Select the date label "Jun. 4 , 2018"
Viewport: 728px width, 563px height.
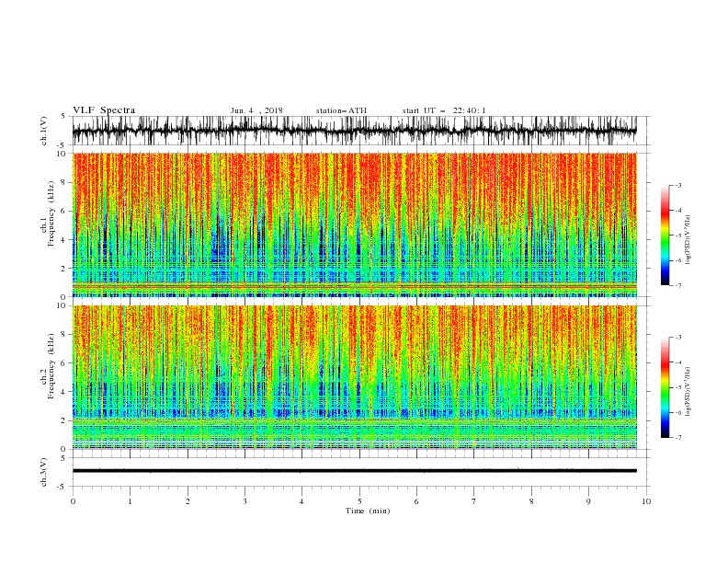(256, 110)
